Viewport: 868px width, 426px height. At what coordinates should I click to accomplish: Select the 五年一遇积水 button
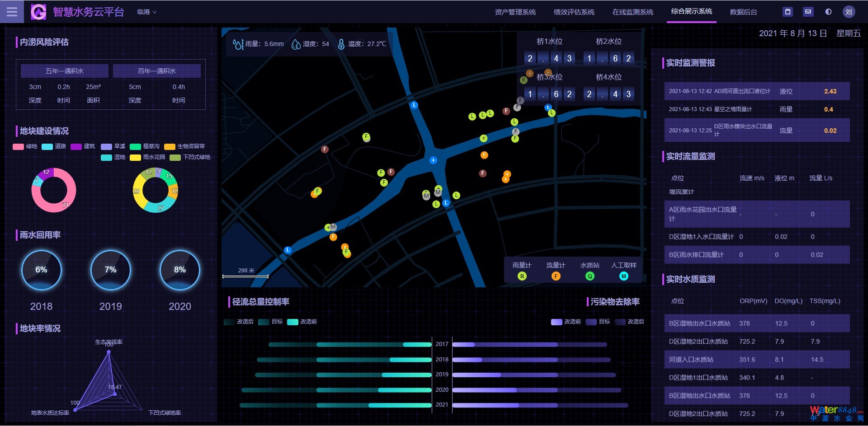tap(64, 71)
